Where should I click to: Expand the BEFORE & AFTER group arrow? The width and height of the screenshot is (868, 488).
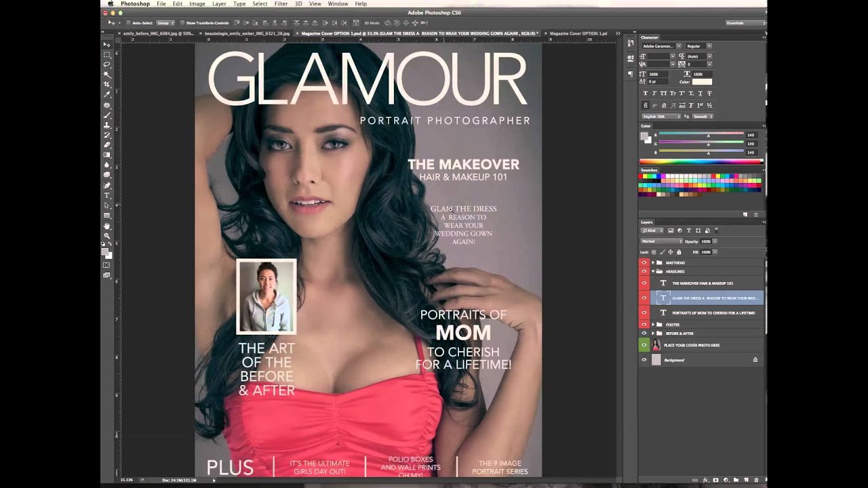[x=653, y=333]
